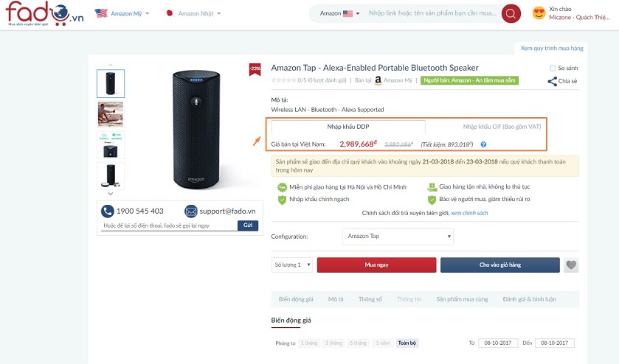
Task: Click the 0/5 (0 lượt đánh giá) text
Action: pyautogui.click(x=322, y=80)
